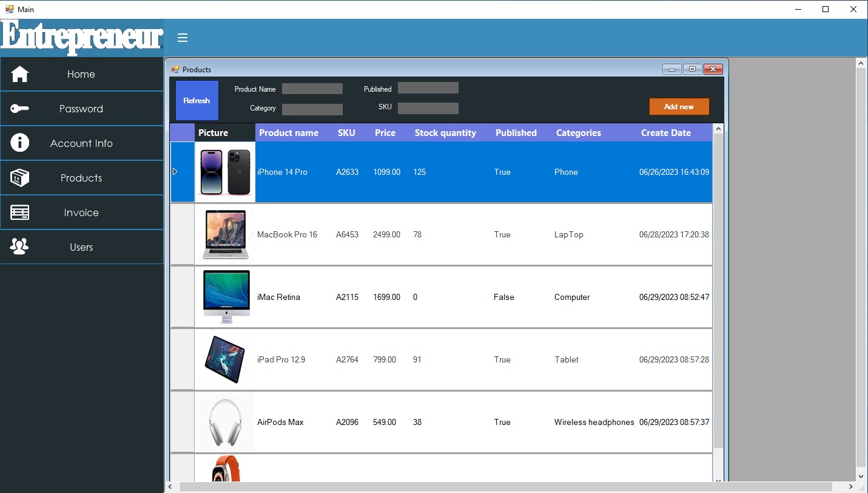
Task: Click the Main window title bar icon
Action: pyautogui.click(x=9, y=9)
